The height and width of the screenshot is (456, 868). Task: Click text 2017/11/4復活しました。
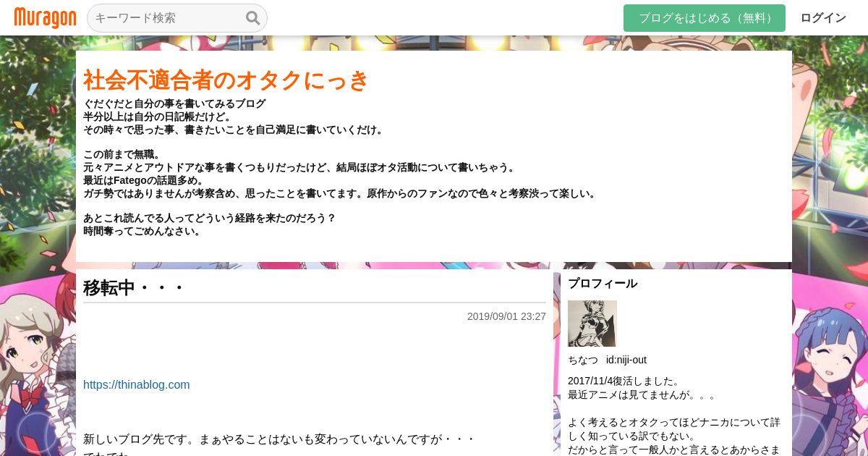(x=625, y=381)
